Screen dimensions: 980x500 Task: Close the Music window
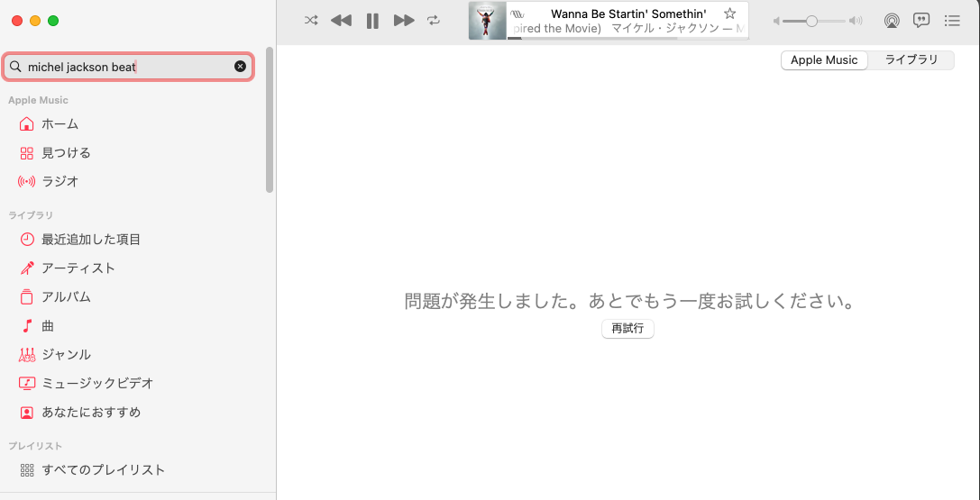click(17, 21)
